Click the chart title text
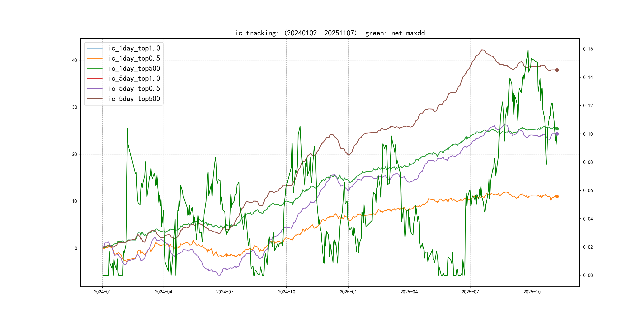The width and height of the screenshot is (644, 322). coord(330,33)
